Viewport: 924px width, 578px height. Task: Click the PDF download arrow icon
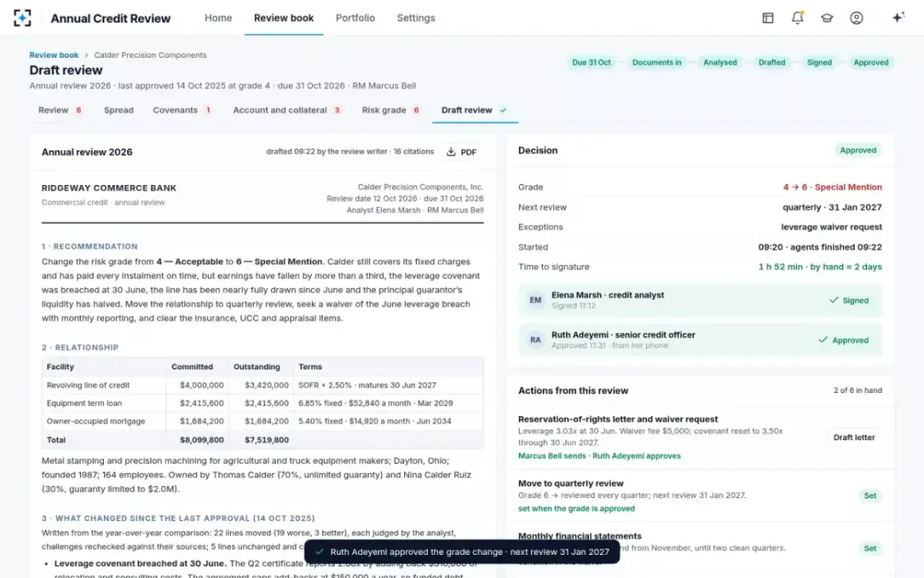tap(451, 152)
